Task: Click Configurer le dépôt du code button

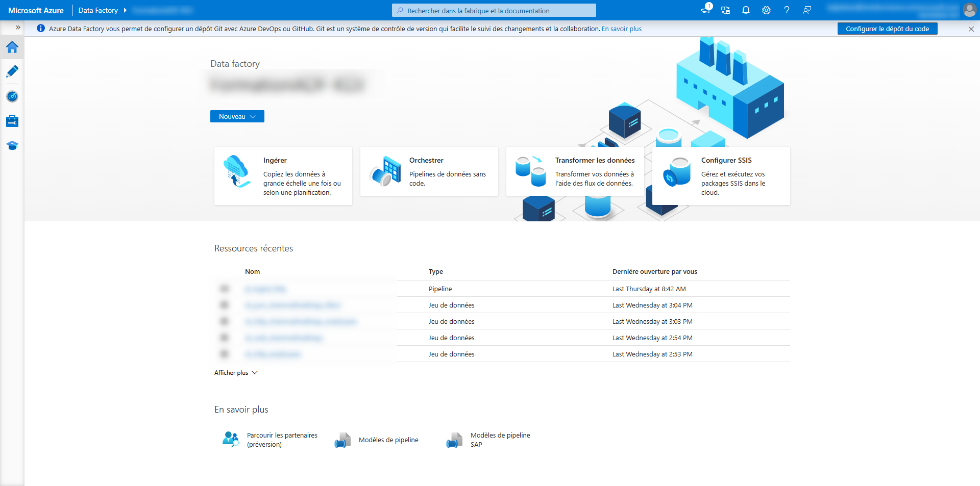Action: [x=887, y=29]
